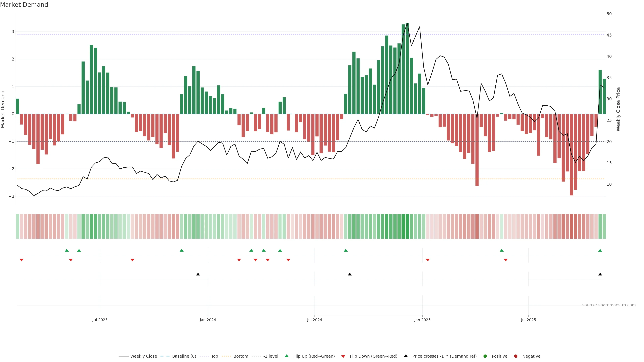
Task: Click the -1 level legend entry
Action: pyautogui.click(x=271, y=356)
